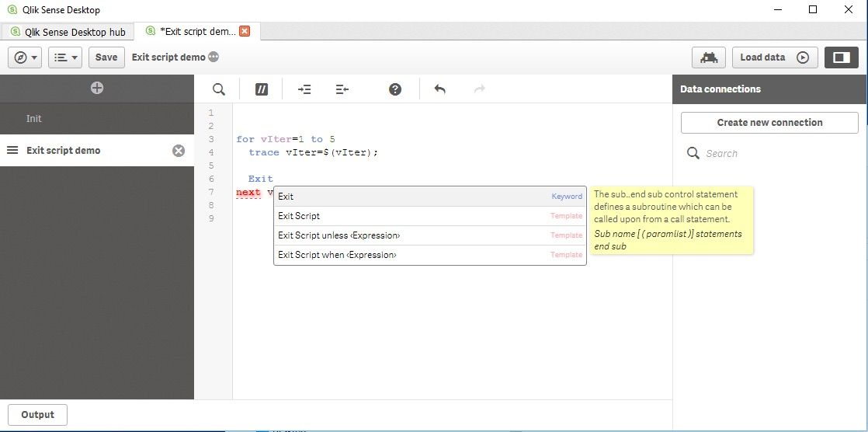Click the yellow syntax tooltip
868x432 pixels.
pos(672,221)
